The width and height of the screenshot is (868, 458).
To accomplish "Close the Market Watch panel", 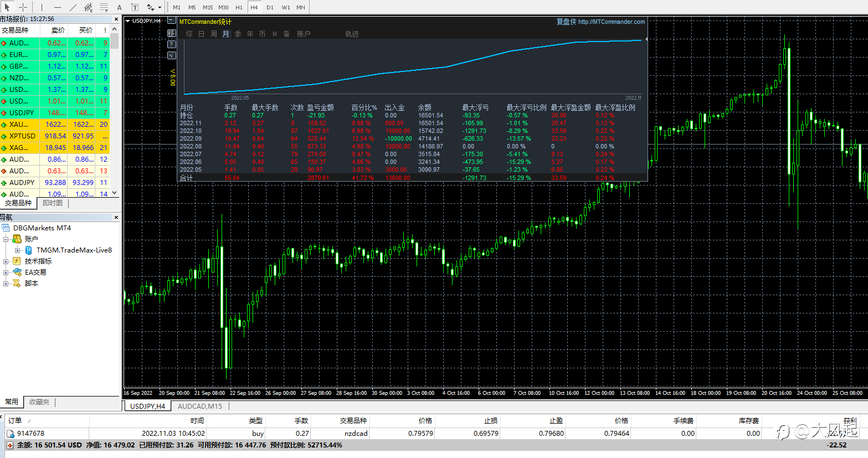I will (x=116, y=19).
